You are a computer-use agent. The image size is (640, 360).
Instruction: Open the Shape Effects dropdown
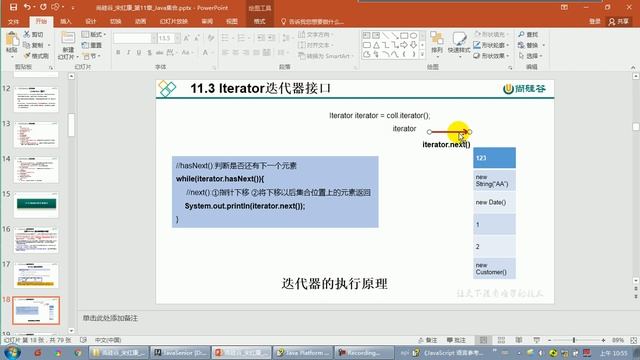(x=491, y=56)
